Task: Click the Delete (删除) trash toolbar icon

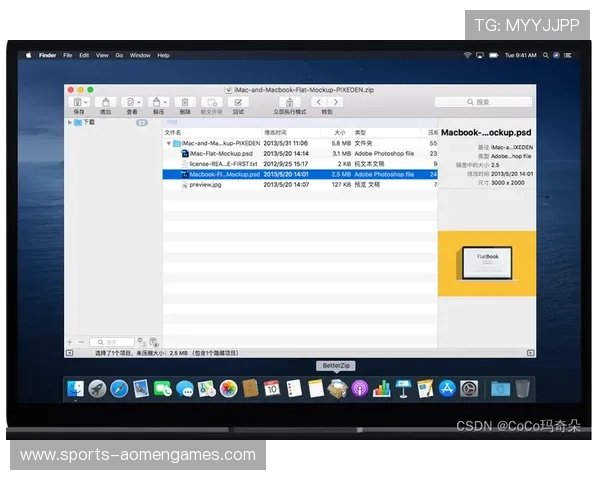Action: click(x=184, y=102)
